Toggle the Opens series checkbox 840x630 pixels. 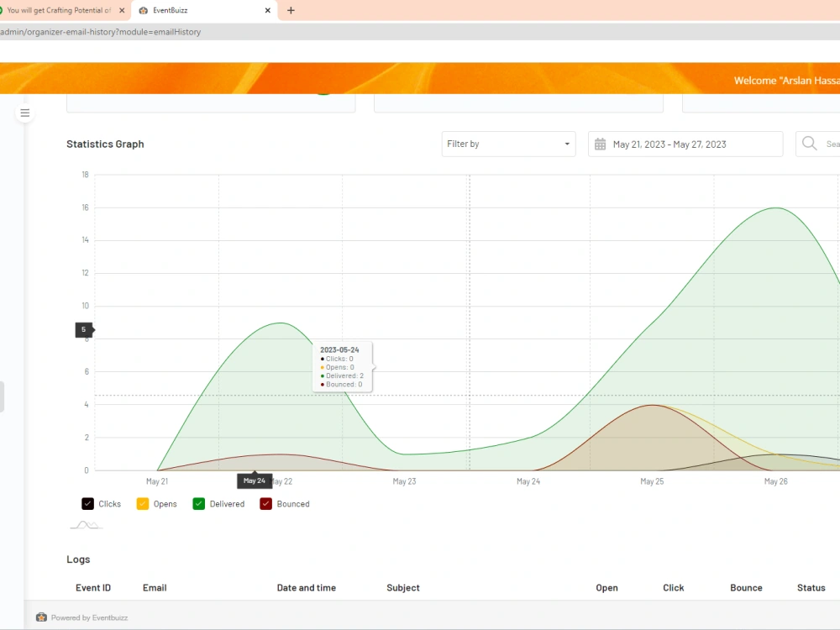click(143, 503)
